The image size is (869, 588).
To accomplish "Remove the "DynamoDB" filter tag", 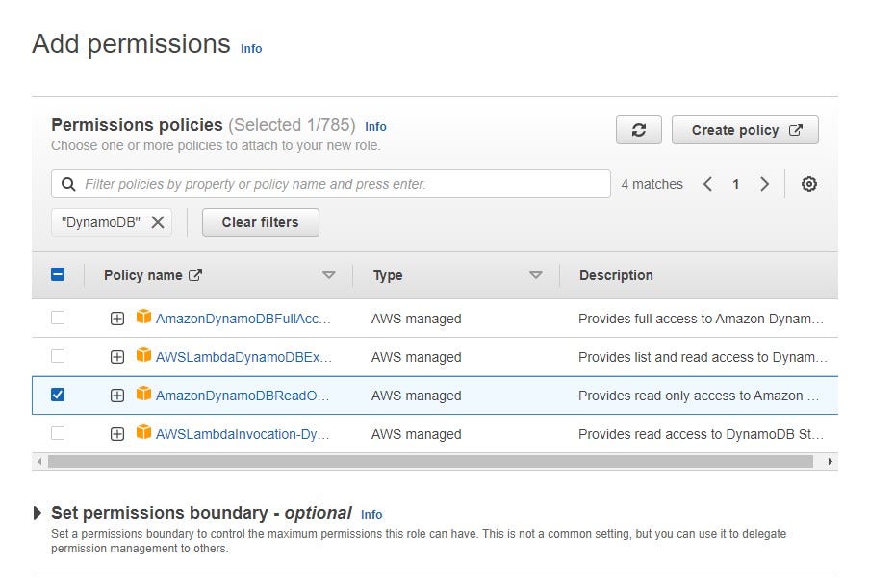I will [158, 222].
